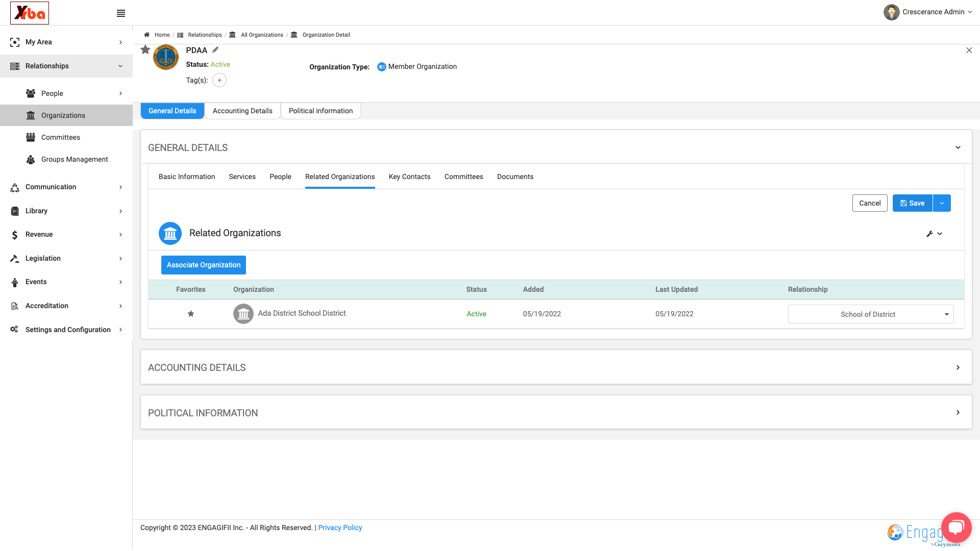
Task: Click the Crescerance Admin avatar
Action: (x=892, y=12)
